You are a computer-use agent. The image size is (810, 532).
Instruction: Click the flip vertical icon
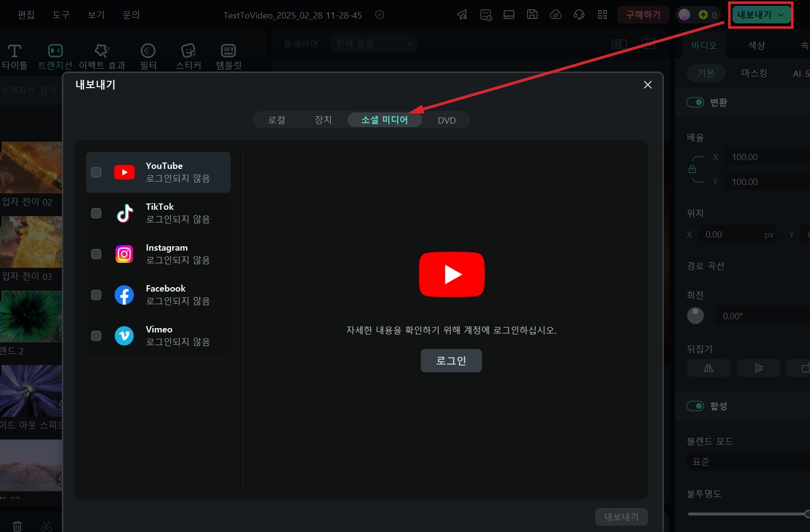point(758,368)
